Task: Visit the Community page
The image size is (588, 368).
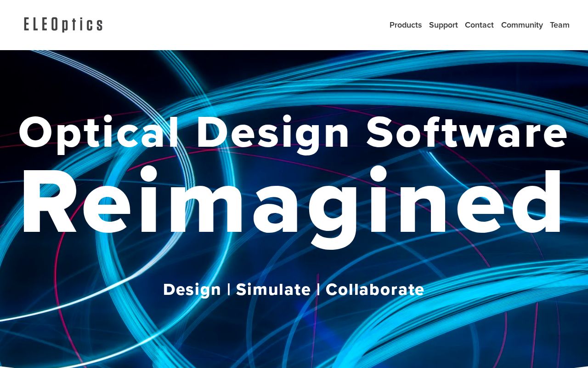Action: (522, 25)
